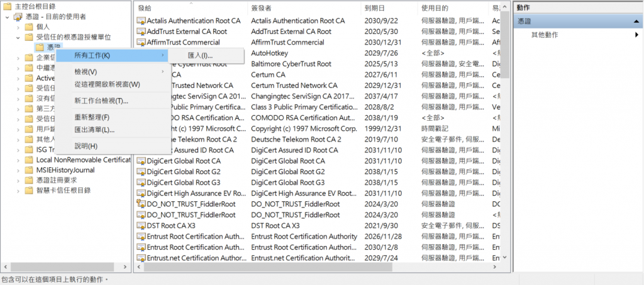
Task: Sort by the 發給 column header
Action: point(191,8)
